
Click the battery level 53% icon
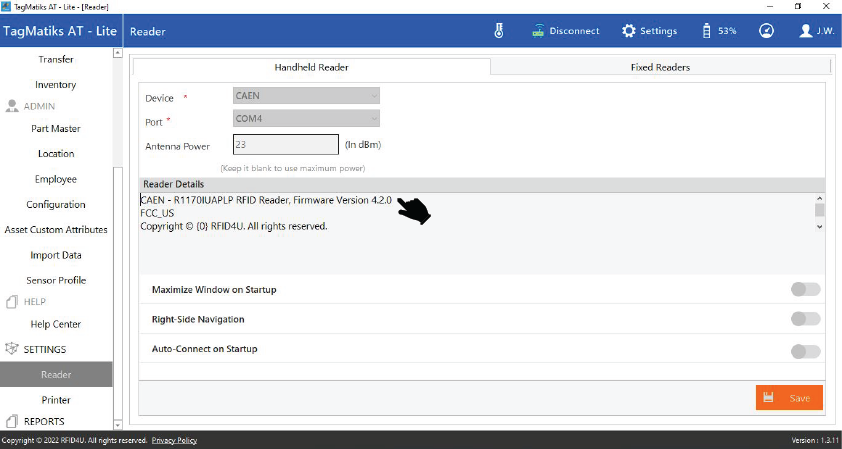pos(707,31)
